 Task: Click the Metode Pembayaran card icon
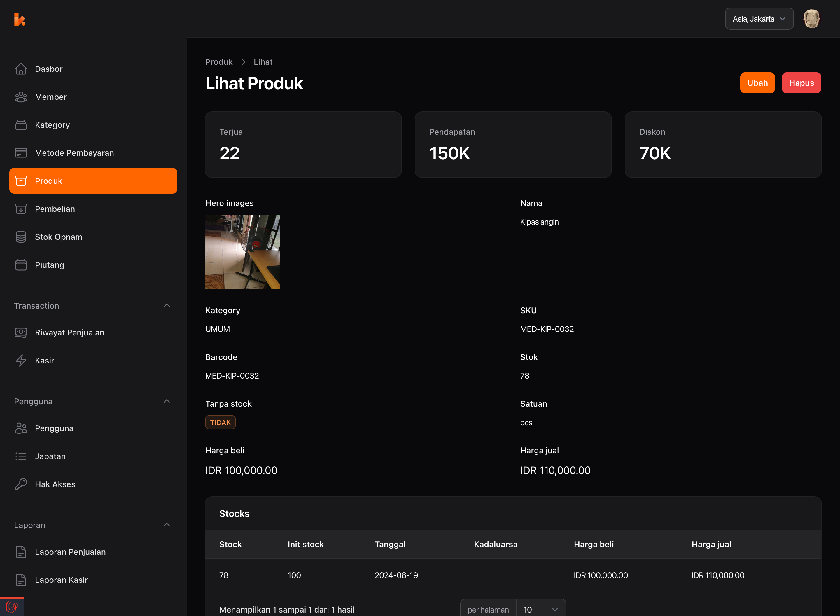point(21,153)
